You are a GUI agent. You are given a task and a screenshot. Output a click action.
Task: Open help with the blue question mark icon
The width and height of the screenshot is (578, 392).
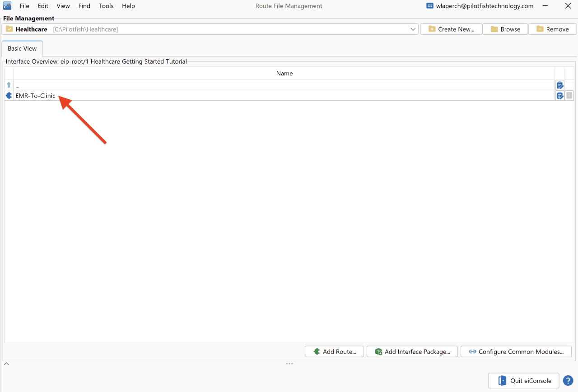(568, 381)
